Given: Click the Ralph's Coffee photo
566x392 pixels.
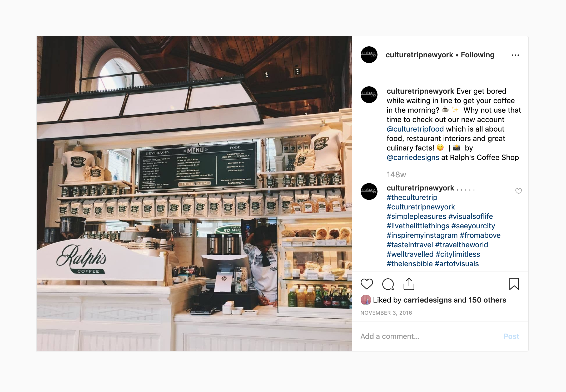Looking at the screenshot, I should pyautogui.click(x=194, y=194).
